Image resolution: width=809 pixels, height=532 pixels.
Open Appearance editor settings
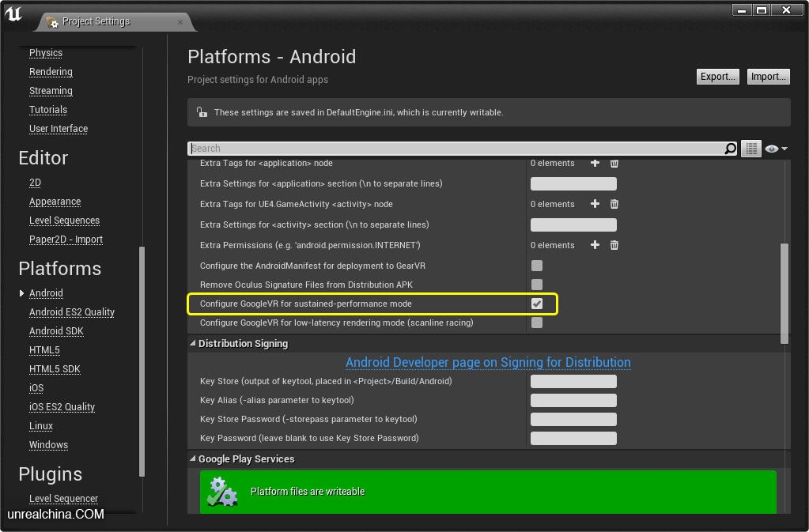(x=55, y=202)
